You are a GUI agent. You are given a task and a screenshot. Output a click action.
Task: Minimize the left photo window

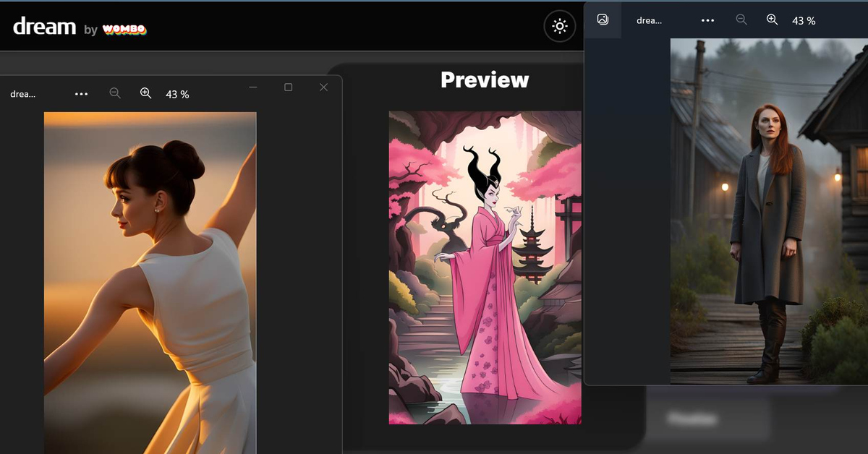tap(253, 87)
